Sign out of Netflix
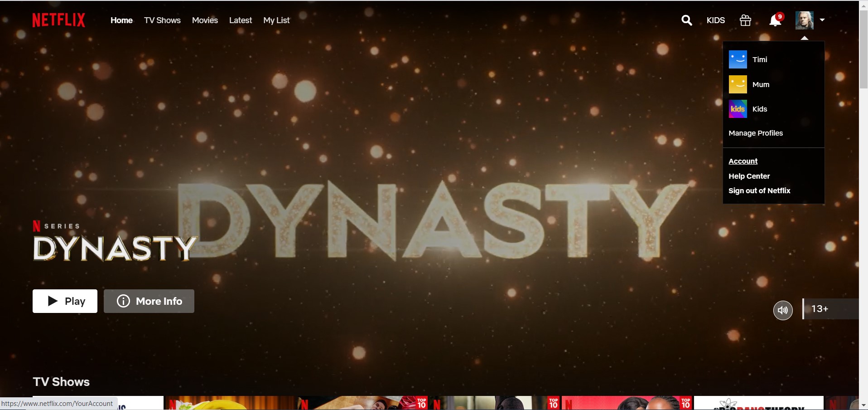This screenshot has height=410, width=868. click(x=759, y=190)
